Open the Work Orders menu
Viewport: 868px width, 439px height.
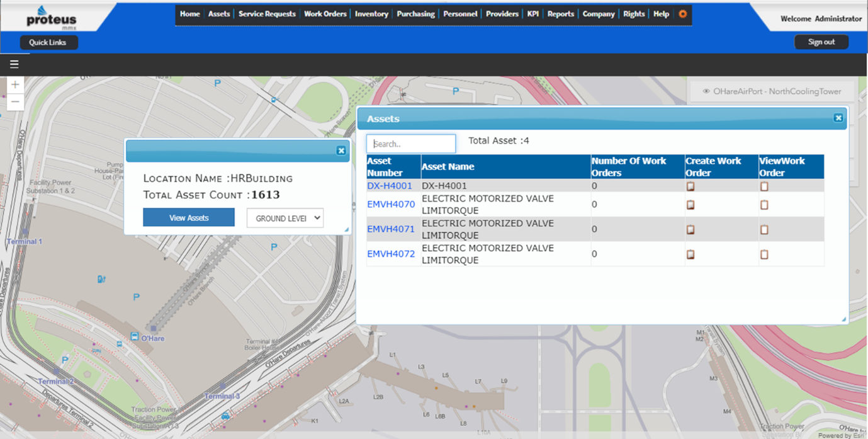pos(325,14)
